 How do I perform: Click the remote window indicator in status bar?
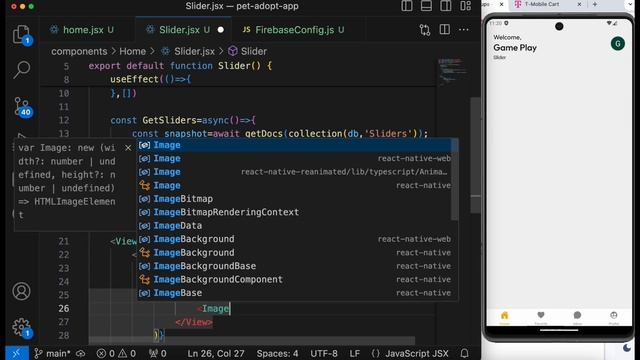[x=17, y=353]
